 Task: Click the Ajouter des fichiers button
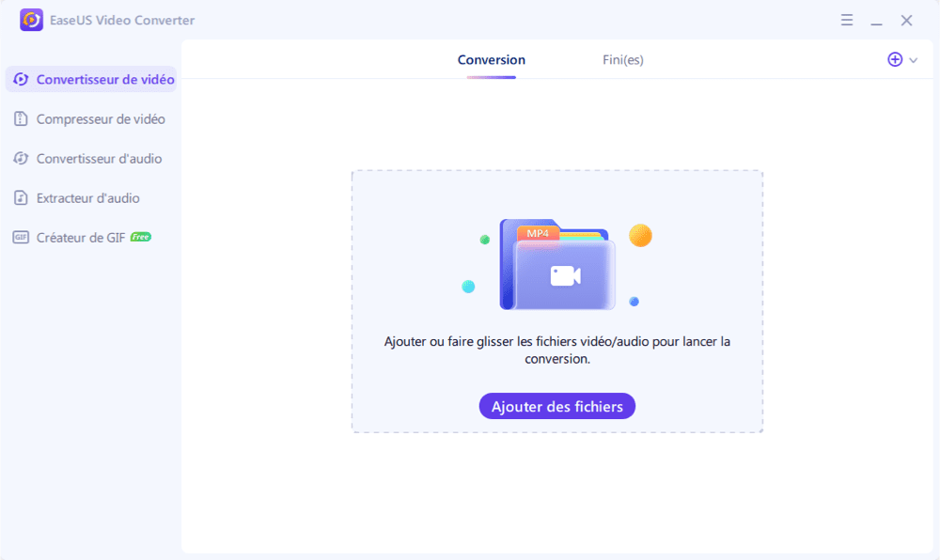pyautogui.click(x=556, y=406)
